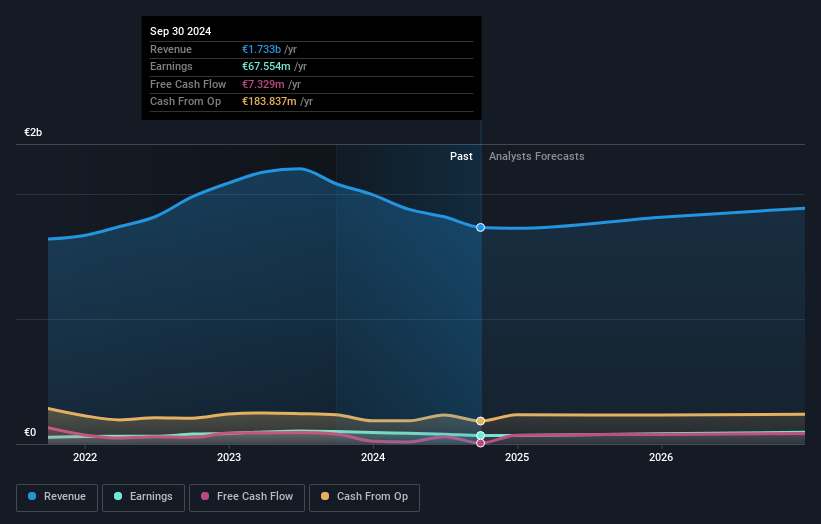Viewport: 821px width, 524px height.
Task: Click the €7.329m free cash flow value
Action: pyautogui.click(x=263, y=84)
